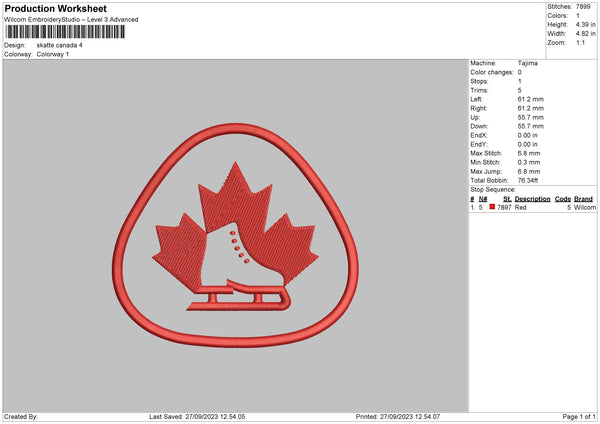Click the Machine value 'Tajima'
Viewport: 600px width, 424px height.
click(527, 63)
